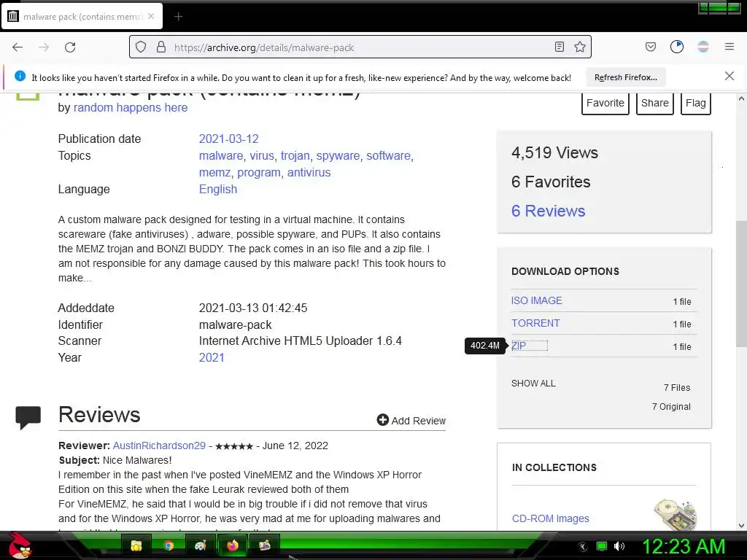This screenshot has height=560, width=747.
Task: Click the scrollbar up arrow
Action: [741, 98]
